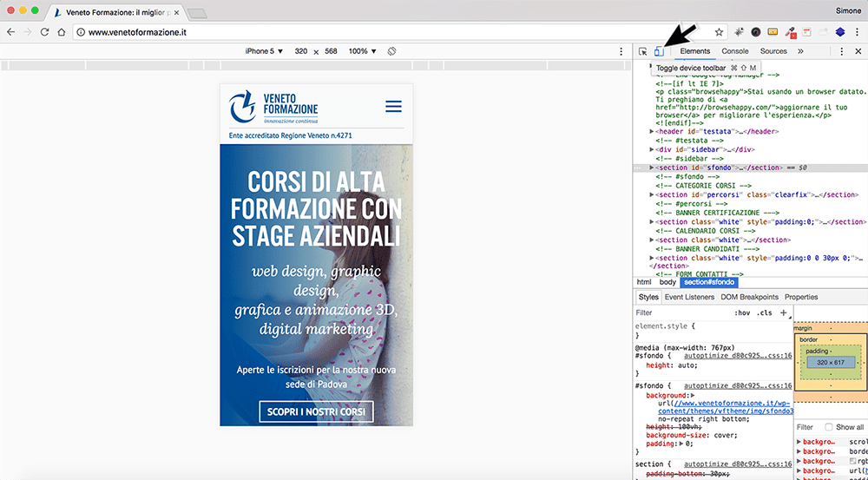868x480 pixels.
Task: Toggle the device toolbar icon
Action: [x=659, y=51]
